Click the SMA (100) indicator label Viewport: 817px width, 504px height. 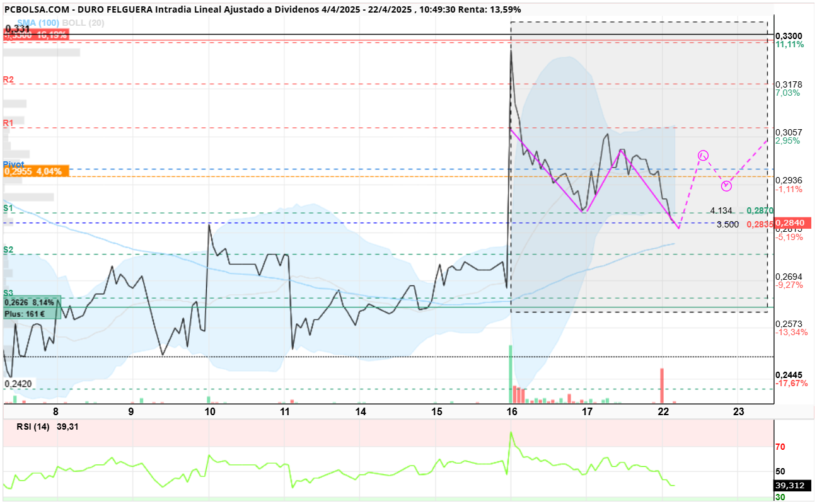point(38,23)
